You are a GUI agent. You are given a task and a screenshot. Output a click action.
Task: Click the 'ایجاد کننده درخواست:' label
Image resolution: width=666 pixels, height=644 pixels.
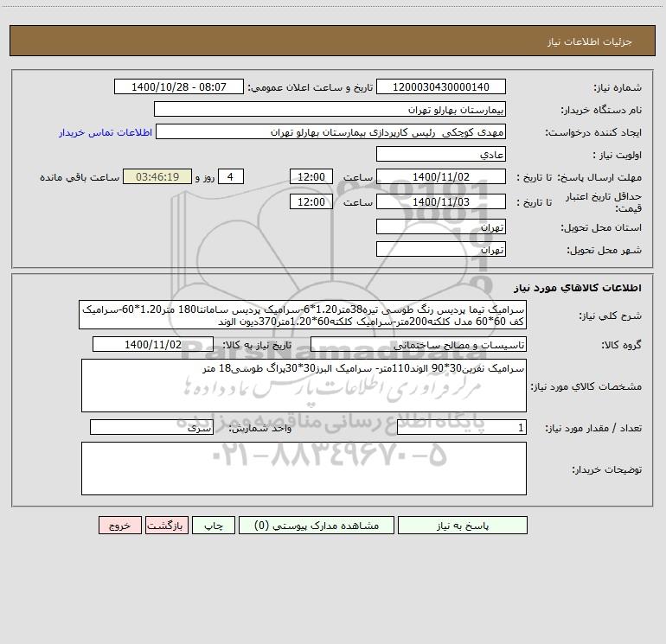tap(593, 133)
